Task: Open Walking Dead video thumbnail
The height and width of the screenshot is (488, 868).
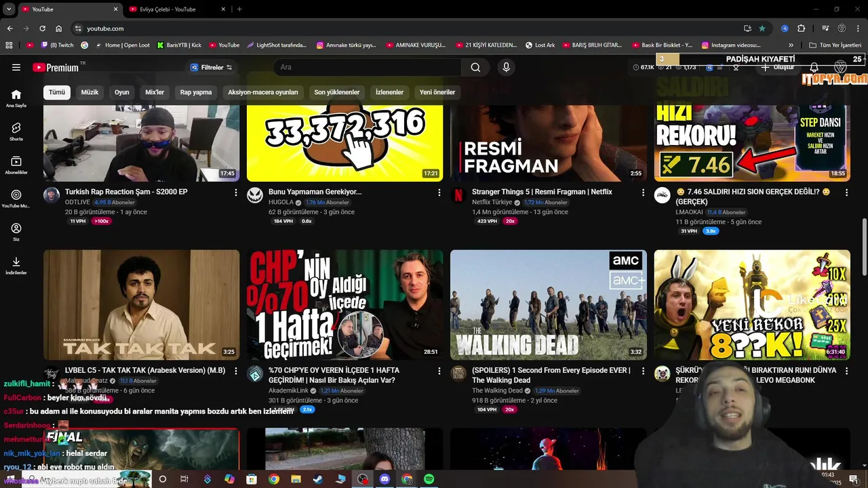Action: (548, 305)
